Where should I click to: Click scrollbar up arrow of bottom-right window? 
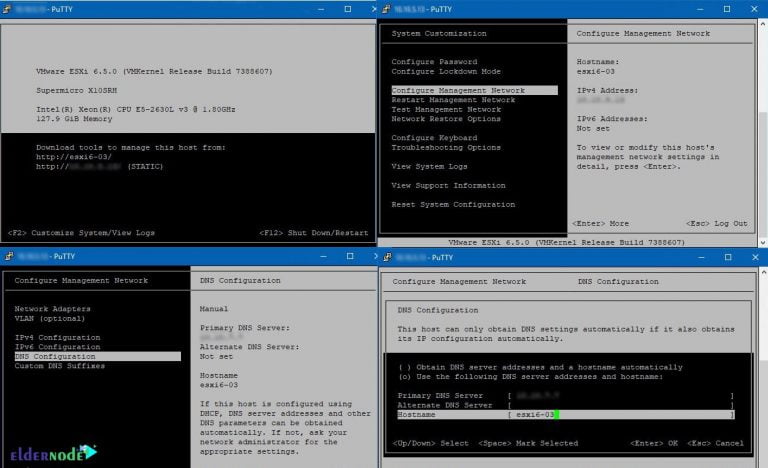pyautogui.click(x=763, y=271)
